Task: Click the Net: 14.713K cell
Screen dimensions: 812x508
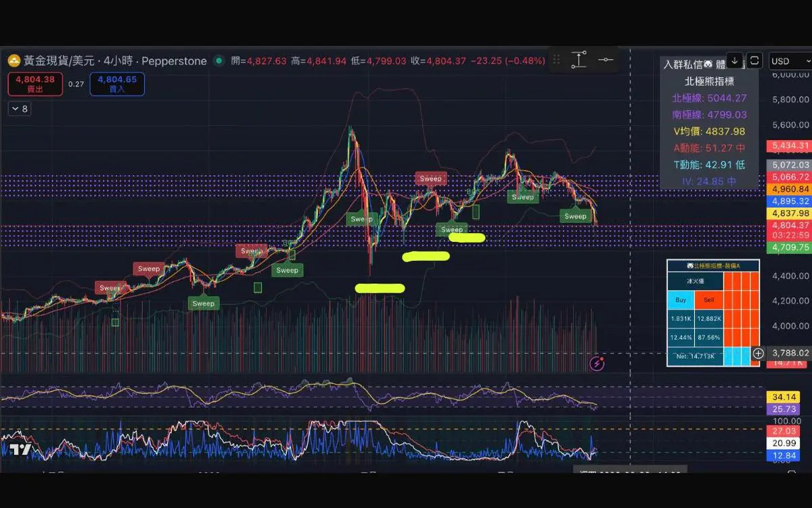Action: pyautogui.click(x=696, y=356)
